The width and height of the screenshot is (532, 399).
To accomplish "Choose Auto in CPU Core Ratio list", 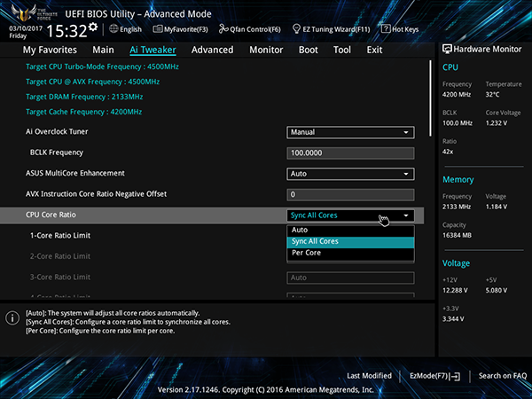I will coord(350,230).
